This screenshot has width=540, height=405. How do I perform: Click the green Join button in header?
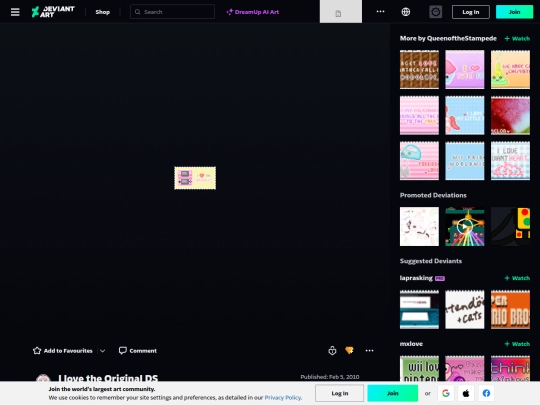click(x=514, y=12)
